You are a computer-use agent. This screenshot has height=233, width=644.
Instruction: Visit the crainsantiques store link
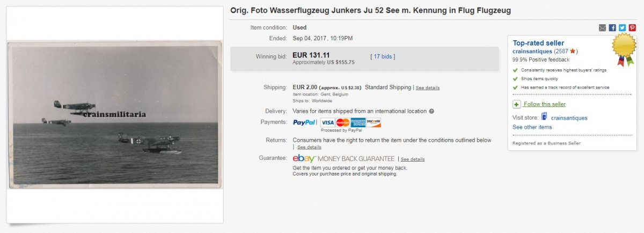pos(569,118)
